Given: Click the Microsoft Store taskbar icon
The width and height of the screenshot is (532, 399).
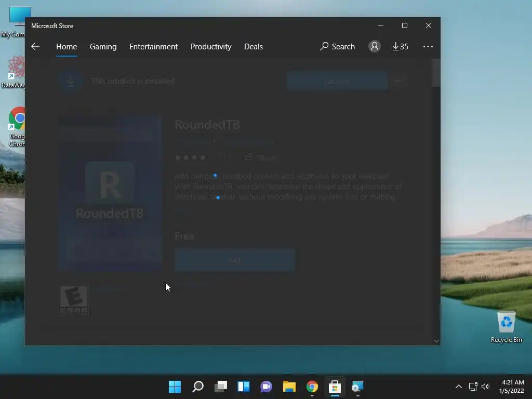Looking at the screenshot, I should [335, 387].
